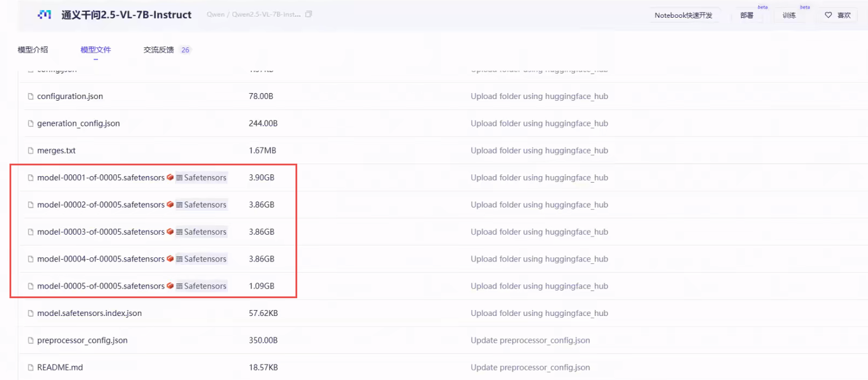
Task: Select the 模型文件 tab
Action: pos(96,50)
